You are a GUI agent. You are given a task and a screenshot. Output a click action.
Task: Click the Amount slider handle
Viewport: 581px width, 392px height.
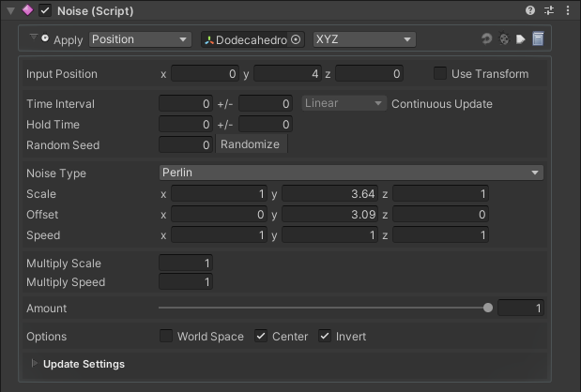point(488,308)
